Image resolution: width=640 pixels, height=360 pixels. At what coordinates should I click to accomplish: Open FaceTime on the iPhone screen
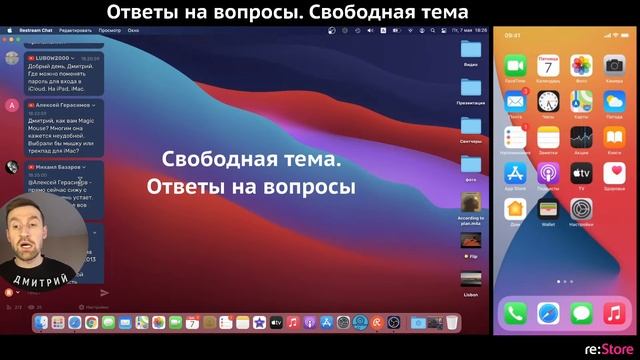coord(515,66)
